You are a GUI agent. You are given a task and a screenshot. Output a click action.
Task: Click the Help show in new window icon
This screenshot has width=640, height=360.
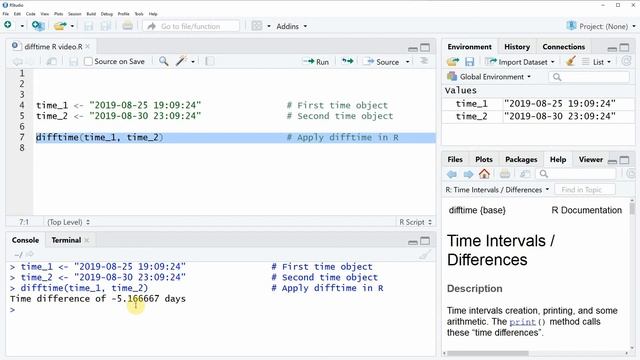click(525, 174)
